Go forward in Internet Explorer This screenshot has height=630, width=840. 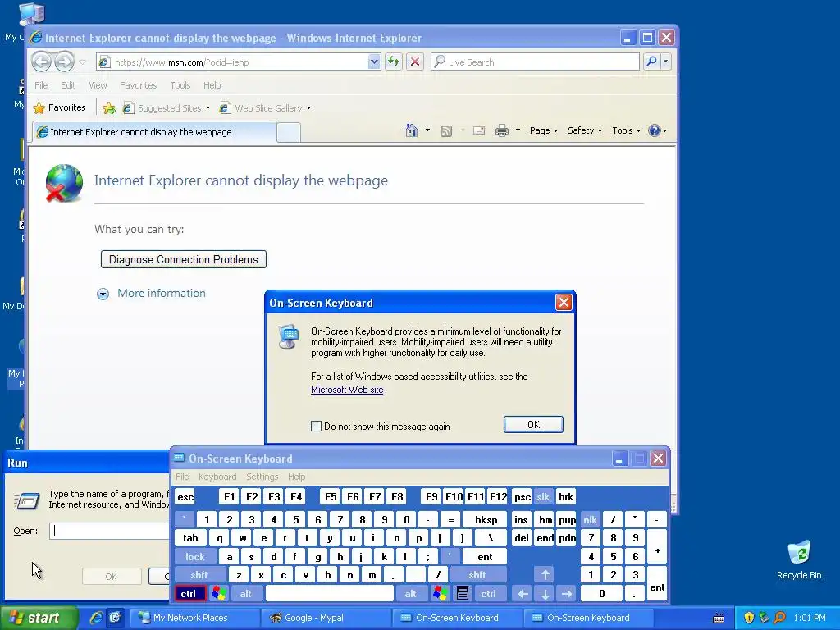(x=64, y=62)
